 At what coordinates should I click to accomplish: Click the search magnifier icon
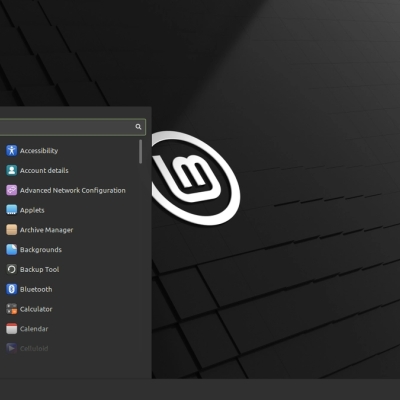pos(138,127)
